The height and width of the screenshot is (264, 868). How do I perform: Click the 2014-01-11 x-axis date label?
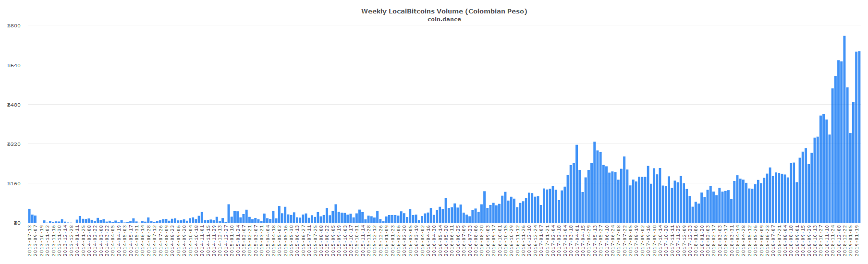tap(77, 240)
